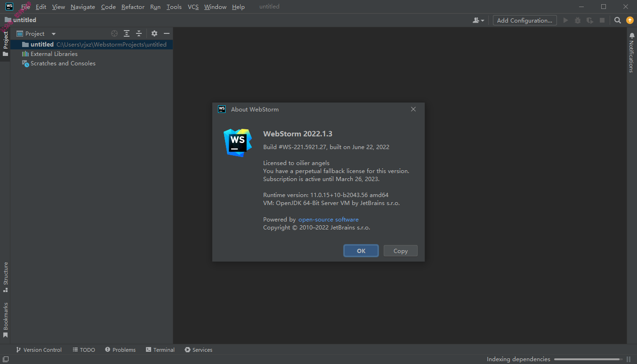Open the VCS menu
This screenshot has width=637, height=364.
pyautogui.click(x=193, y=7)
